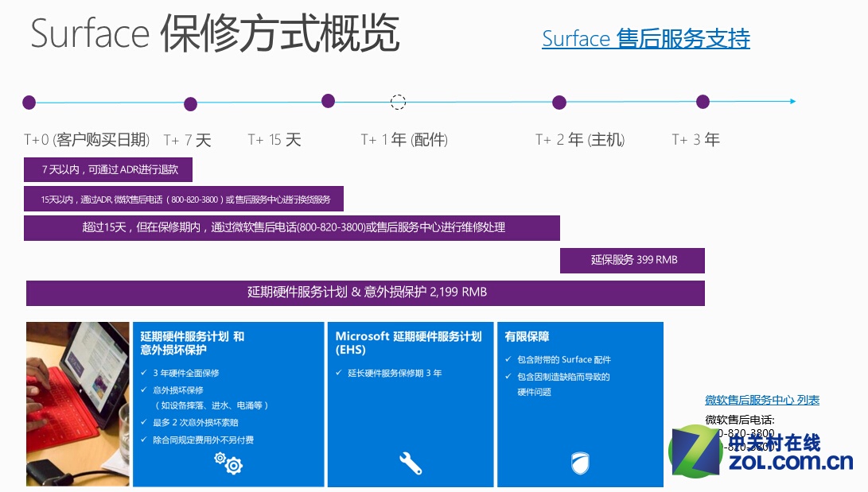The height and width of the screenshot is (492, 868).
Task: Select the 超过15天 repair handling bar
Action: click(x=292, y=228)
